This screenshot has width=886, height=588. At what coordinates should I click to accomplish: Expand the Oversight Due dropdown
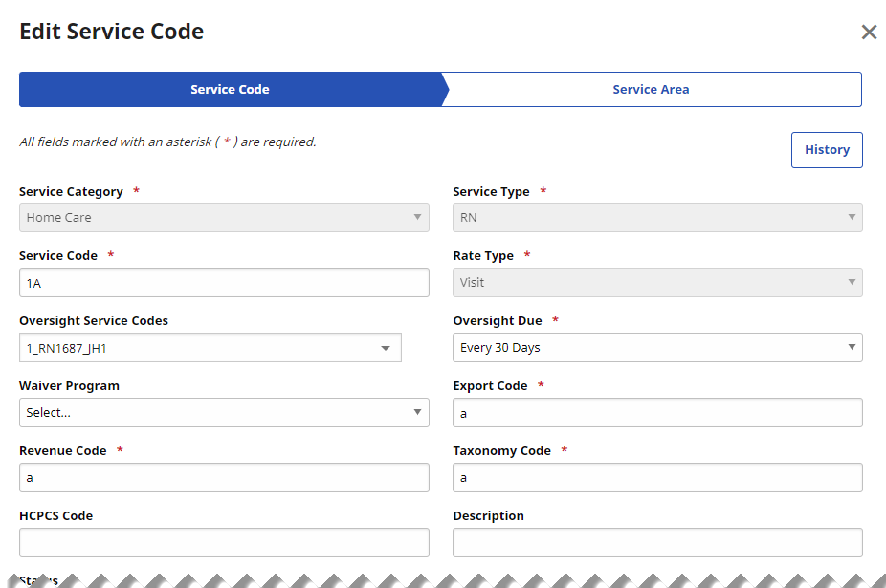click(852, 347)
